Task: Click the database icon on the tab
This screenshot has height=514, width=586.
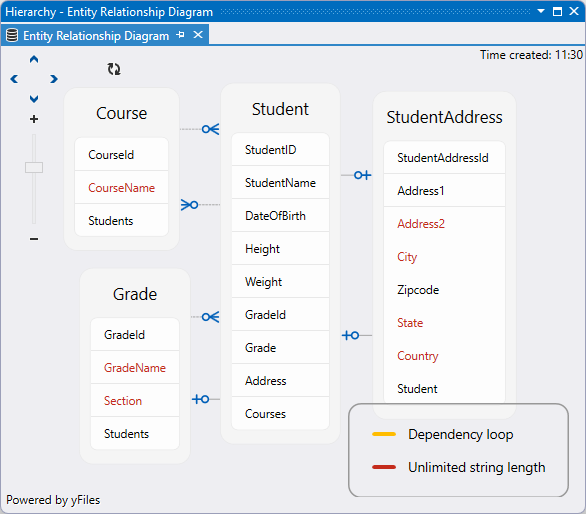Action: (12, 36)
